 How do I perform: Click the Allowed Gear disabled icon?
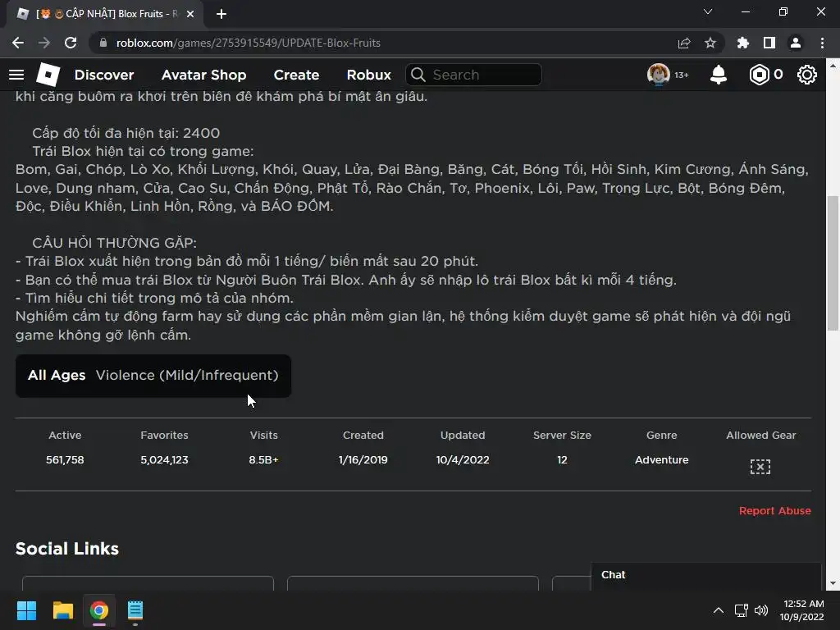(760, 467)
